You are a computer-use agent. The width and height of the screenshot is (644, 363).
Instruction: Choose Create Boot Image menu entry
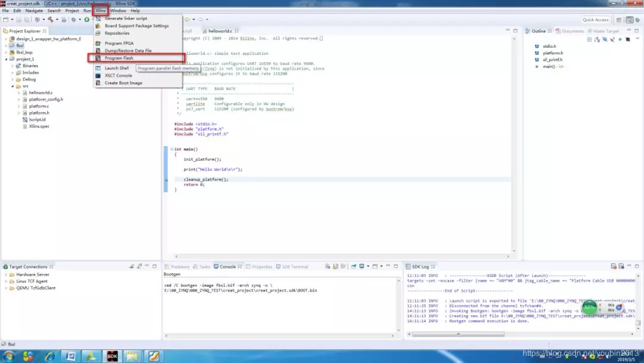(123, 83)
